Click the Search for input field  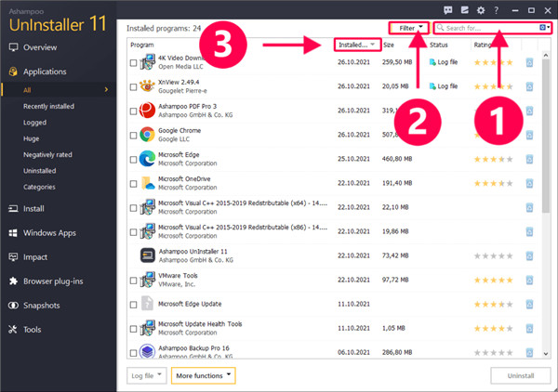tap(493, 28)
